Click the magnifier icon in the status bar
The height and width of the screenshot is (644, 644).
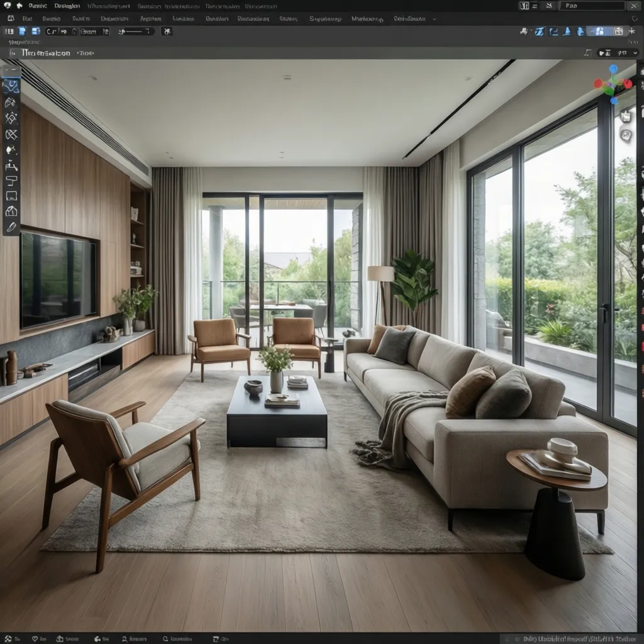tap(165, 639)
